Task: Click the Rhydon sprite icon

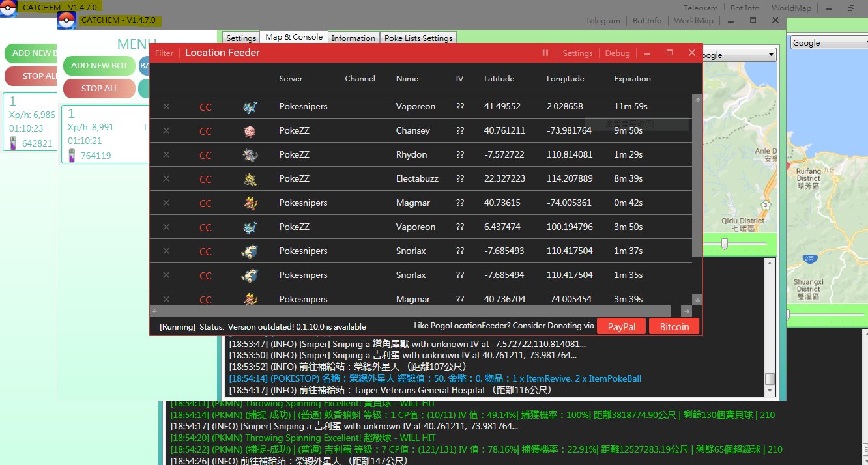Action: pyautogui.click(x=250, y=155)
